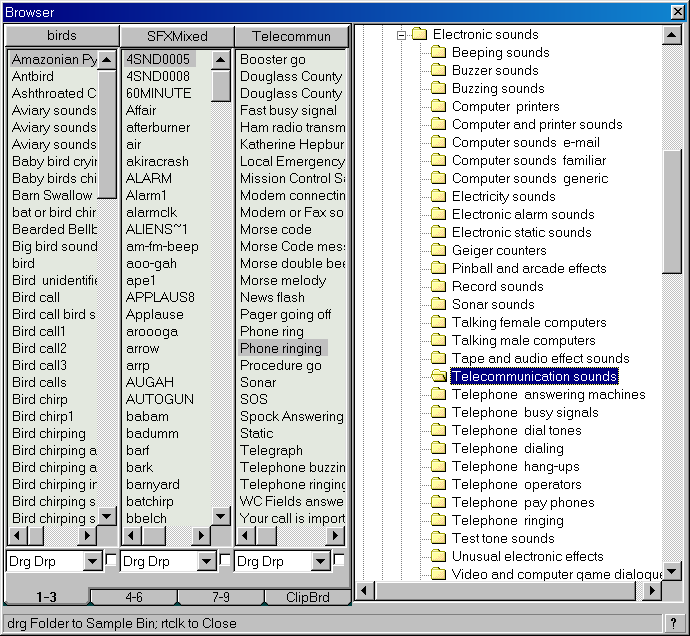The image size is (690, 636).
Task: Select Phone ringing in Telecommun list
Action: (x=281, y=349)
